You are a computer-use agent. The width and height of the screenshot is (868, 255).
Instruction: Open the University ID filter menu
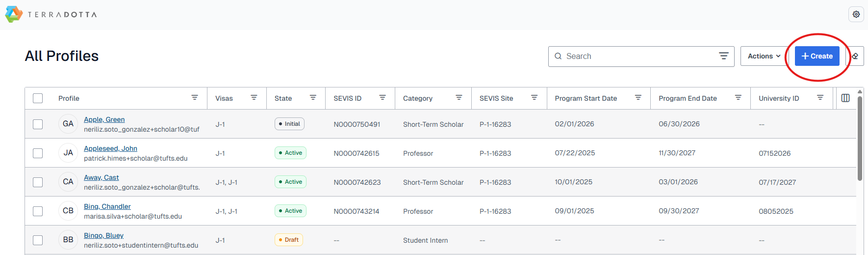(820, 98)
